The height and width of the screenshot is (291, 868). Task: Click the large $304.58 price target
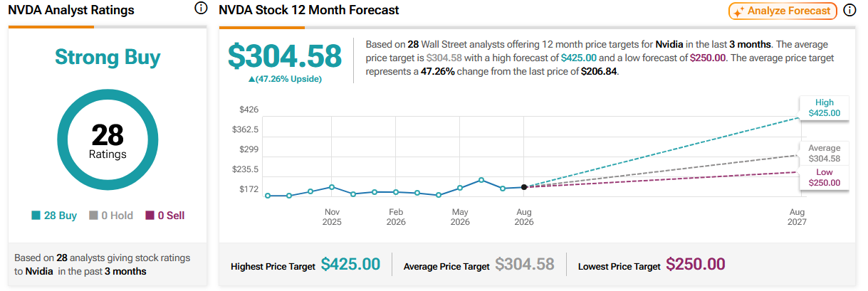tap(285, 56)
